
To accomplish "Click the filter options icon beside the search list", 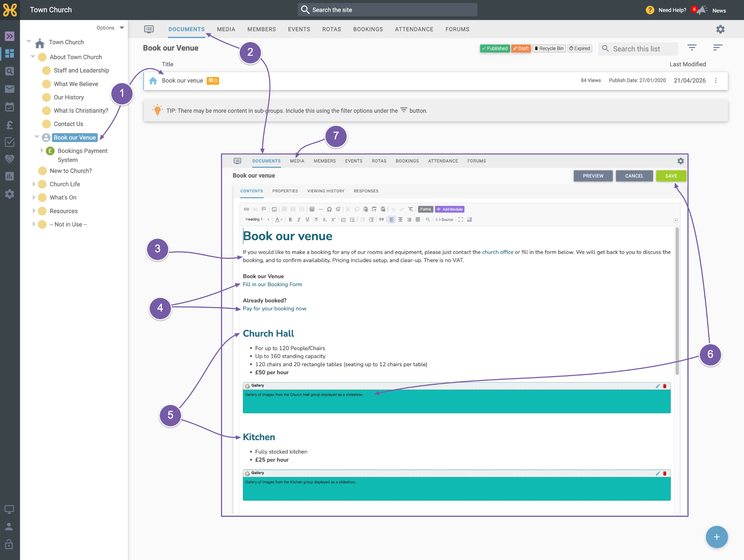I will tap(692, 48).
